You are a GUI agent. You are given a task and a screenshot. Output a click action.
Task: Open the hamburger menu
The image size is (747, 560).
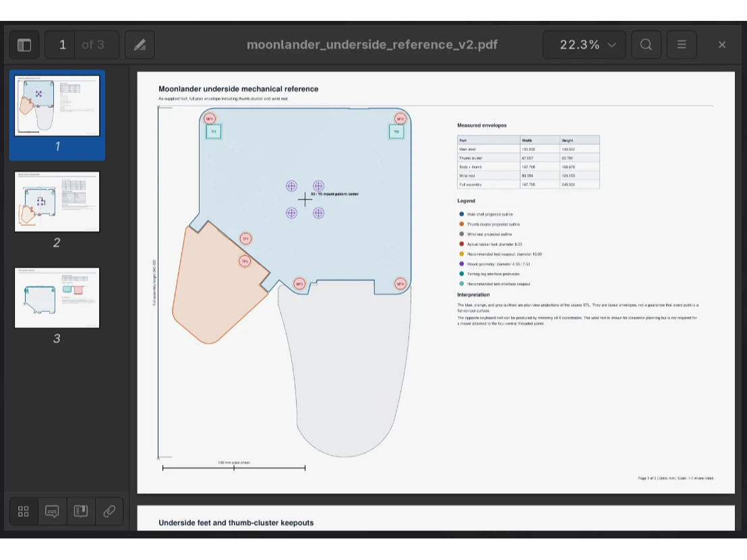pyautogui.click(x=682, y=44)
